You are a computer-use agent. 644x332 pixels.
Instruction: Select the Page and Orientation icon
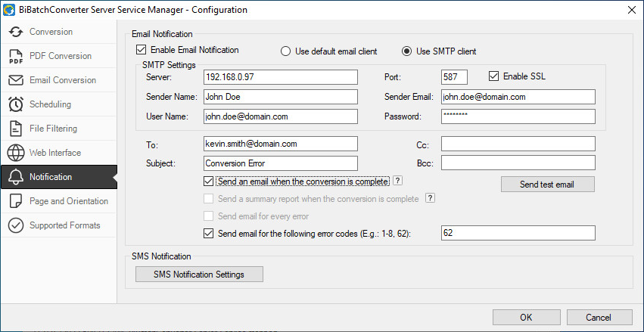click(x=16, y=201)
